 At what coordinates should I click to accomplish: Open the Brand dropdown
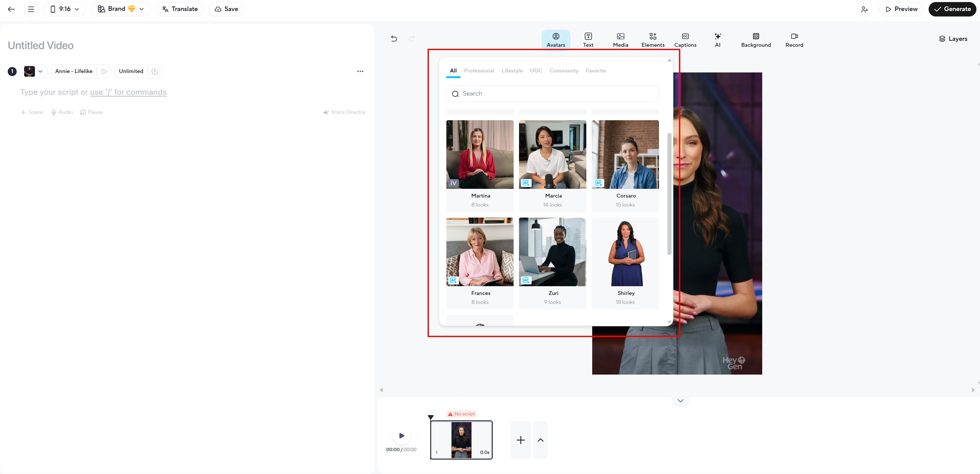(x=121, y=9)
